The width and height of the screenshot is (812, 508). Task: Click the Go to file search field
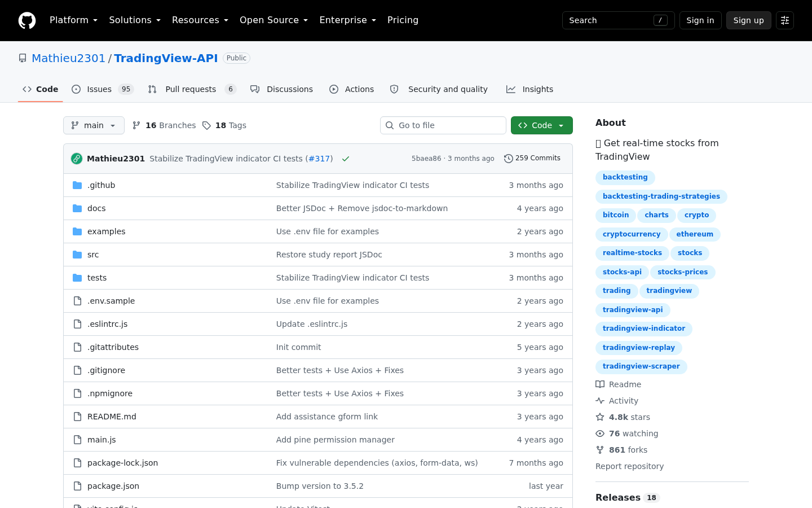point(443,125)
